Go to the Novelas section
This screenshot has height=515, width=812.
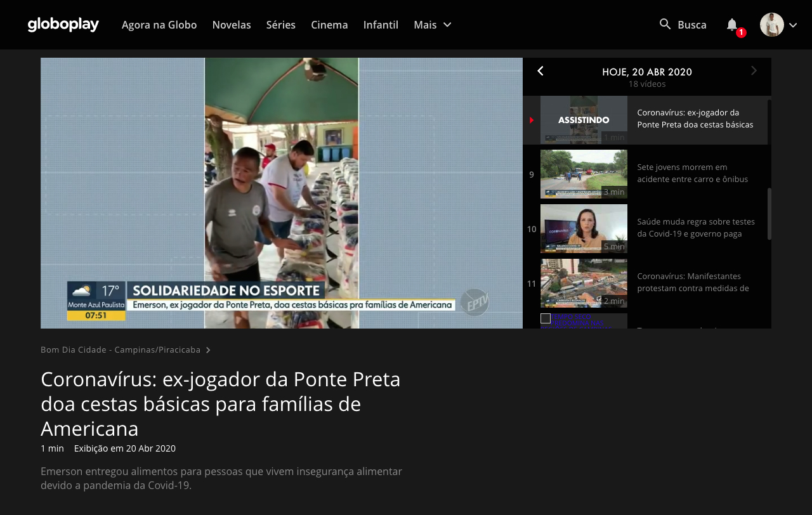pyautogui.click(x=232, y=25)
